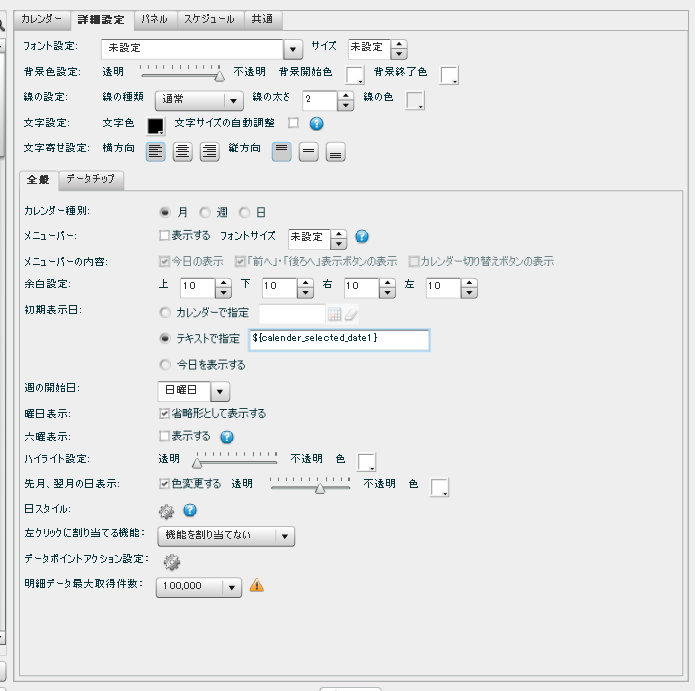
Task: Align text left horizontally
Action: 156,152
